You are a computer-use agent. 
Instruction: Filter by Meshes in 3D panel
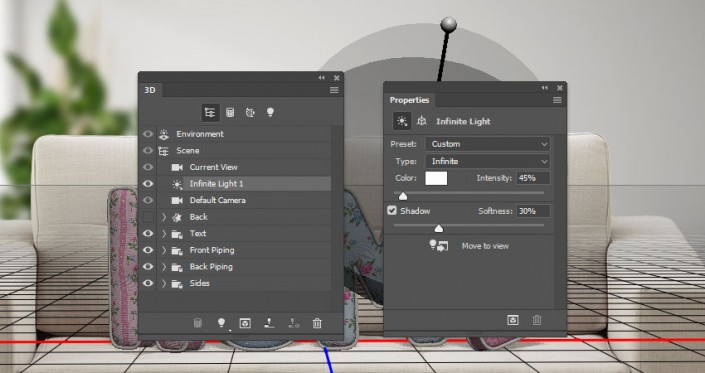pyautogui.click(x=230, y=112)
